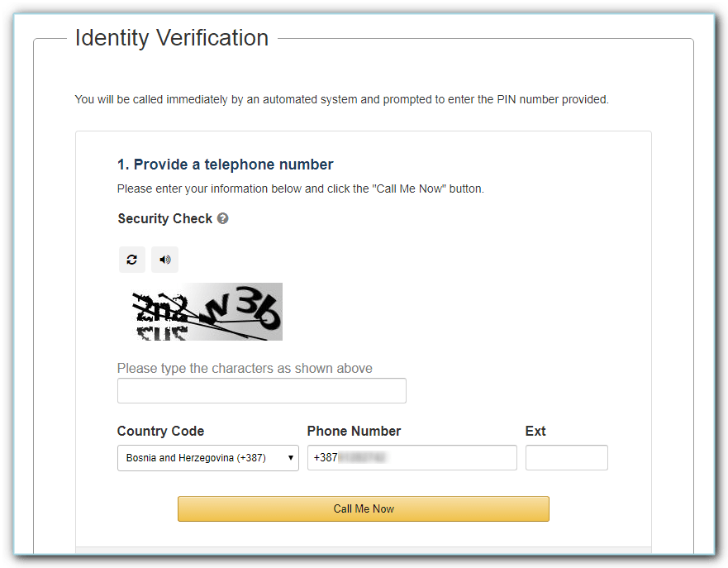Click the Call Me Now button
Image resolution: width=728 pixels, height=568 pixels.
pyautogui.click(x=364, y=509)
